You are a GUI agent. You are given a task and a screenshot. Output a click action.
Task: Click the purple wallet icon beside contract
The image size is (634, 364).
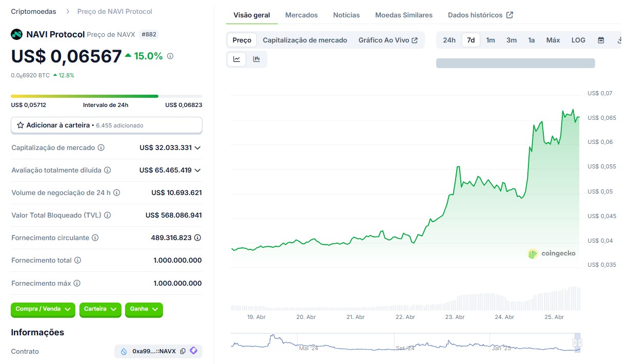coord(194,351)
